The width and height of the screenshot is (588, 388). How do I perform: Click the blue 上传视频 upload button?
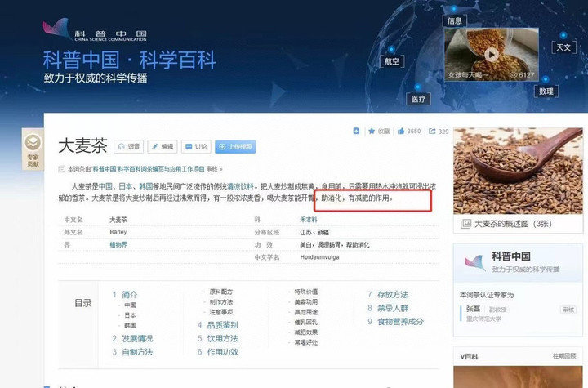(x=235, y=146)
